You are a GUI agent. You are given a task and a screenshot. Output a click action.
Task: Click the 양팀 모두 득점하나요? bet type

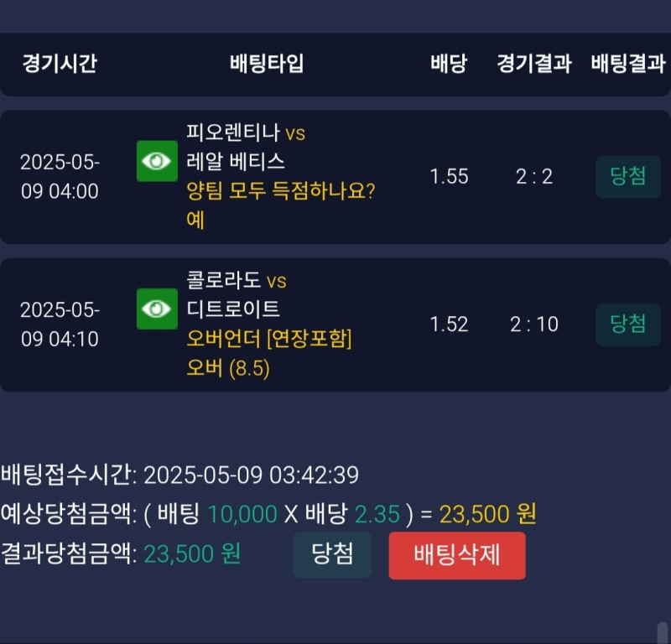(281, 191)
